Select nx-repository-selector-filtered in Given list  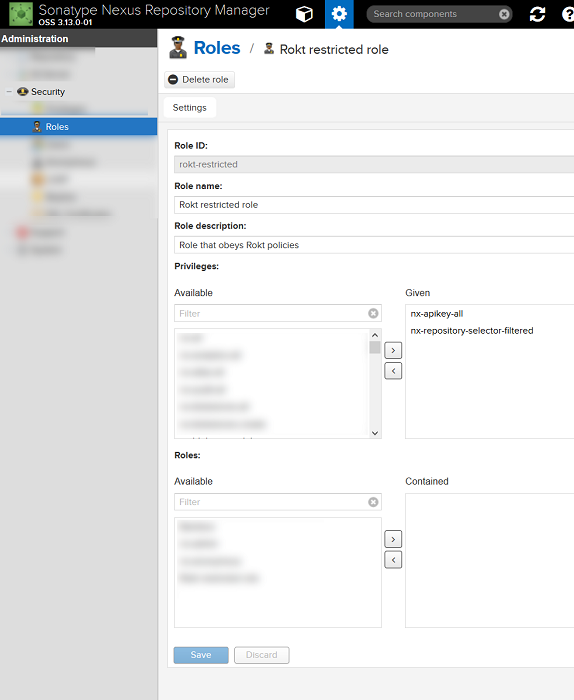472,331
